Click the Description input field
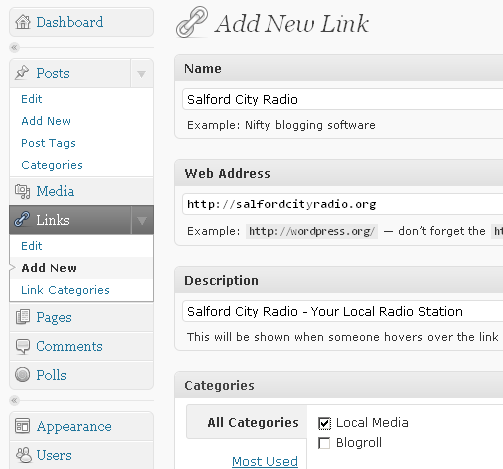The height and width of the screenshot is (469, 503). (343, 311)
